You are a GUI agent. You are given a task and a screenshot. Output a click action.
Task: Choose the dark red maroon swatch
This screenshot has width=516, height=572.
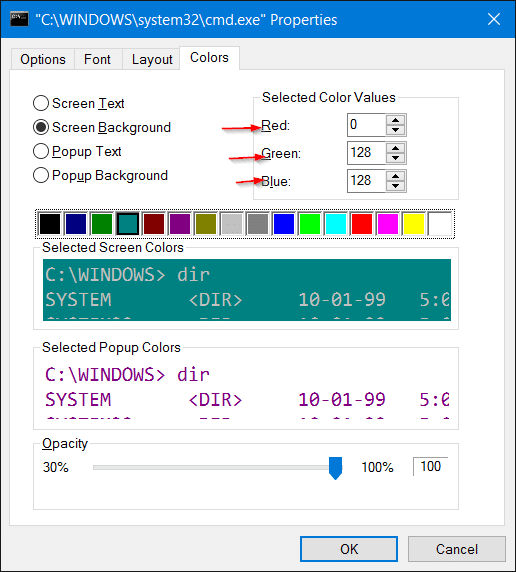[154, 224]
